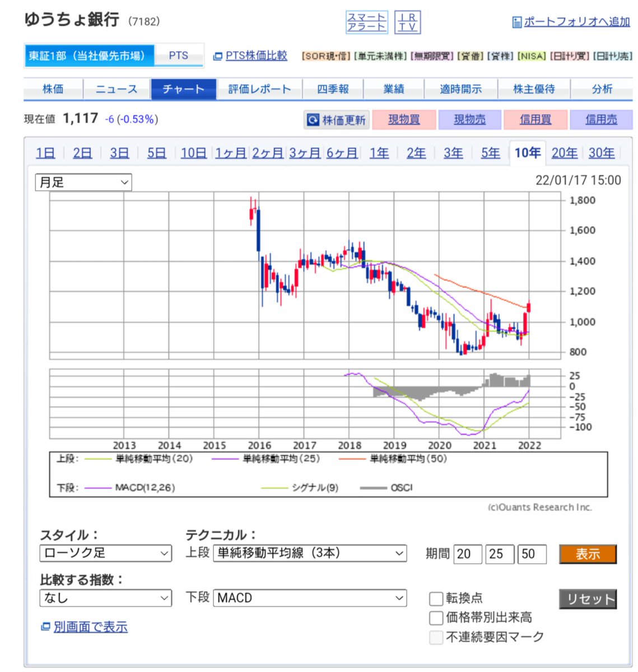Select 3ヶ月 chart period
Viewport: 638px width, 672px height.
pyautogui.click(x=305, y=153)
